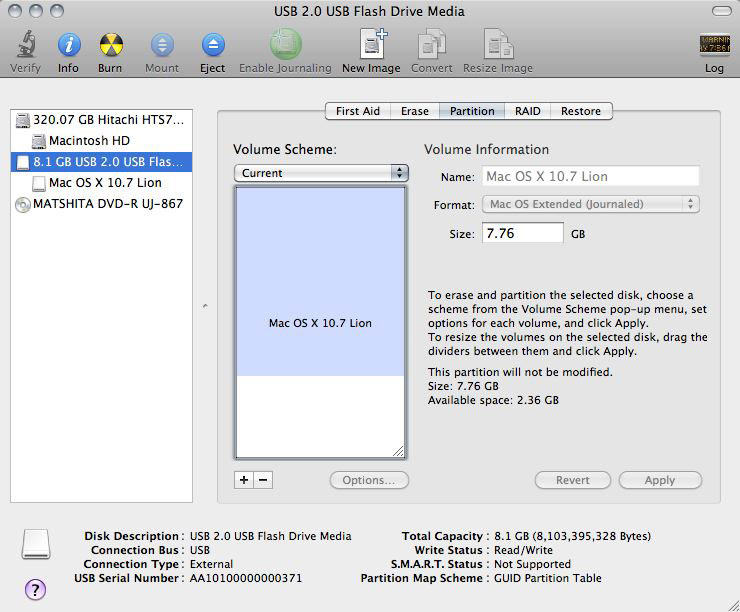This screenshot has height=612, width=740.
Task: Click the MATSHITA DVD drive disc icon
Action: pos(23,204)
